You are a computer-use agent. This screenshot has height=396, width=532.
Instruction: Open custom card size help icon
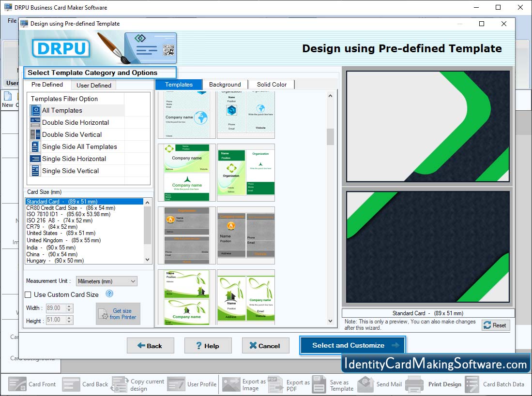109,293
